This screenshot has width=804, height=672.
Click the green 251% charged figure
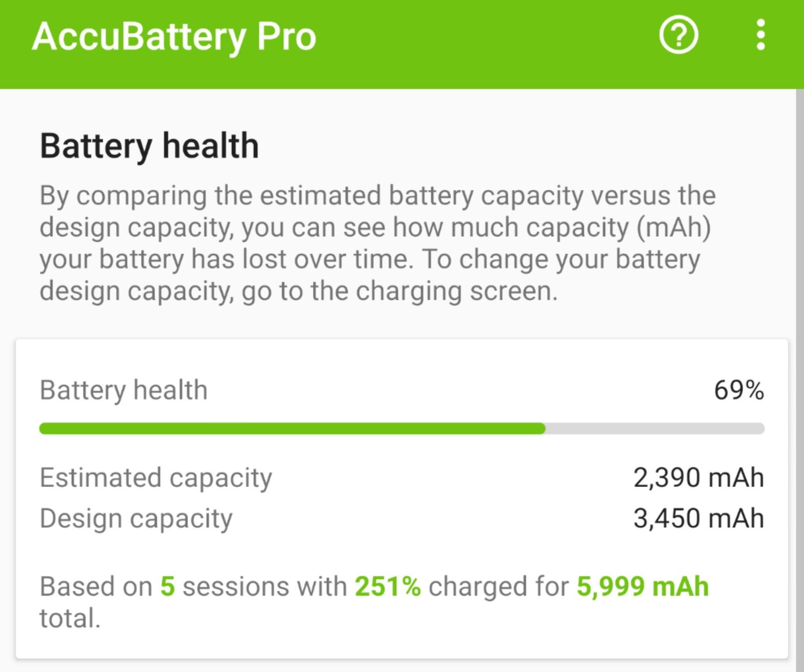(x=387, y=586)
